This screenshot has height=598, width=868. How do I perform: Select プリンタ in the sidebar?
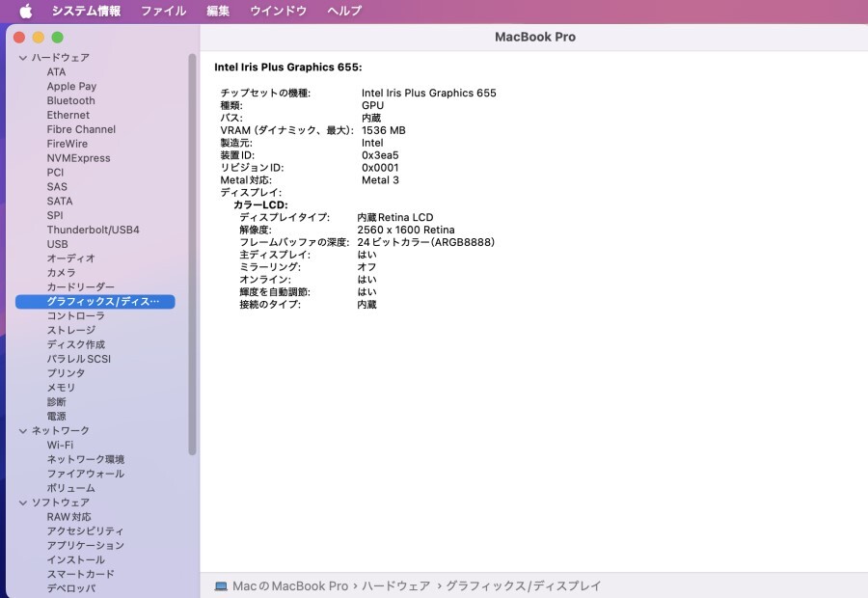tap(66, 373)
